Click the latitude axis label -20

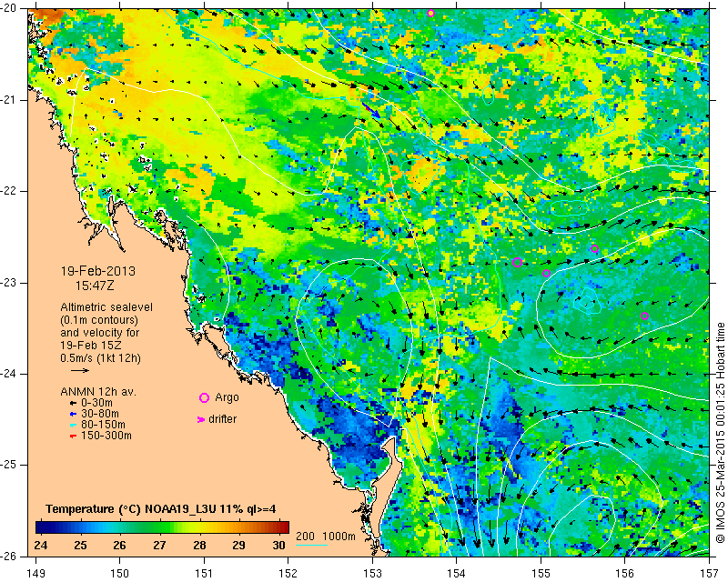click(10, 9)
